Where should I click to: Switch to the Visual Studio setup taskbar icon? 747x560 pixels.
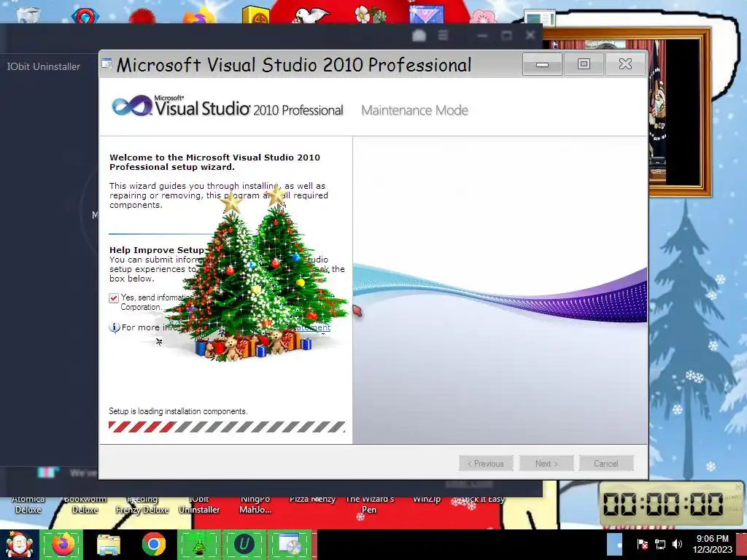click(x=289, y=545)
